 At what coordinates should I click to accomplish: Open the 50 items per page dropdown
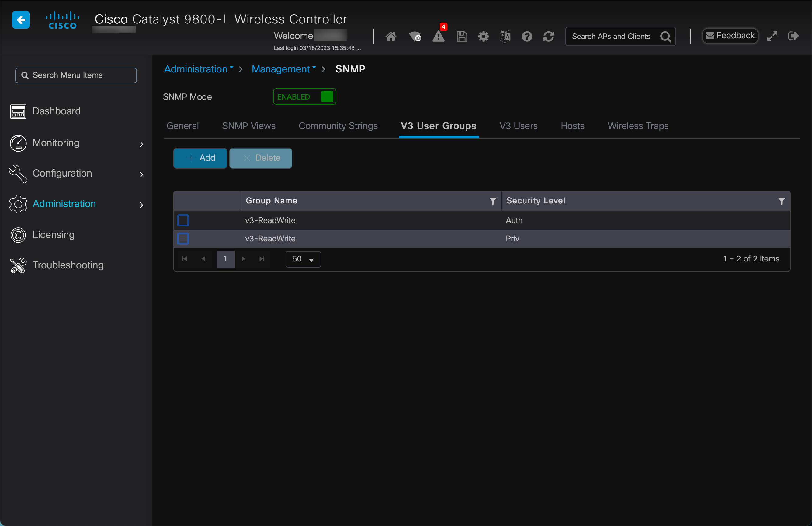(x=303, y=259)
